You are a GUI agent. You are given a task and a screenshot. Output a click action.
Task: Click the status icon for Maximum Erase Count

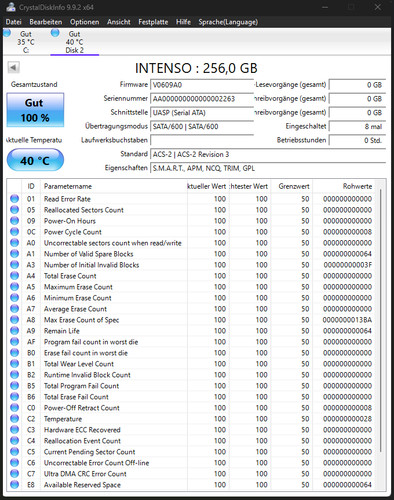[x=14, y=287]
